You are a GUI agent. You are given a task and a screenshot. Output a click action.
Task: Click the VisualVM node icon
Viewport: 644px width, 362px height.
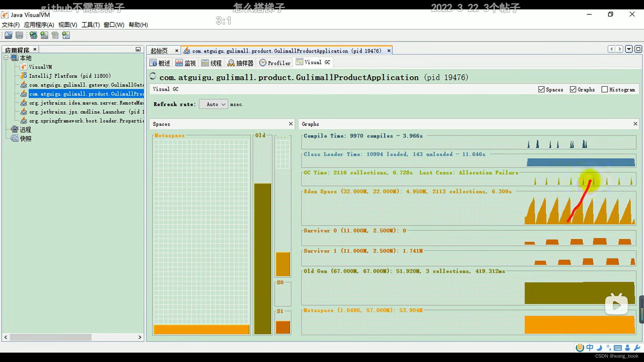[x=23, y=67]
